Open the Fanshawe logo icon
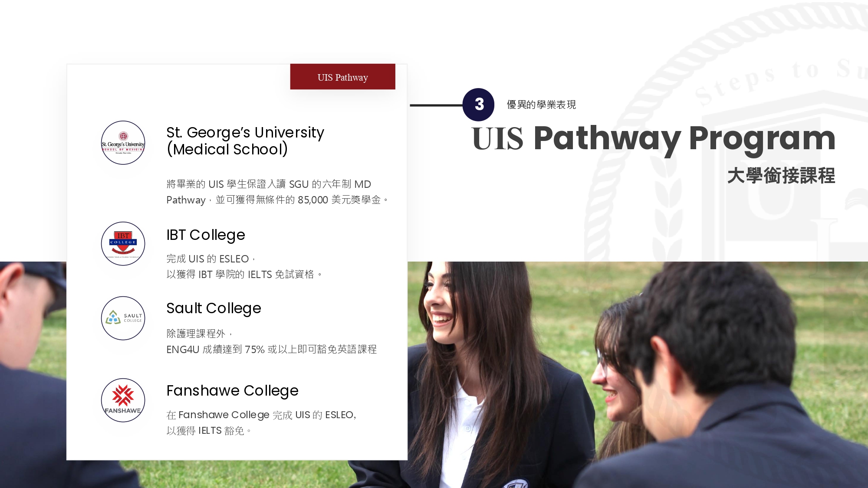 pyautogui.click(x=123, y=400)
